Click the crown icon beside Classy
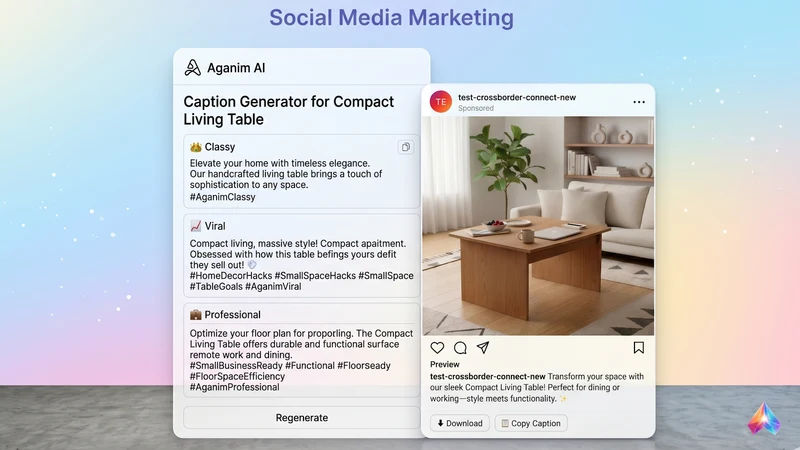The width and height of the screenshot is (800, 450). coord(196,147)
